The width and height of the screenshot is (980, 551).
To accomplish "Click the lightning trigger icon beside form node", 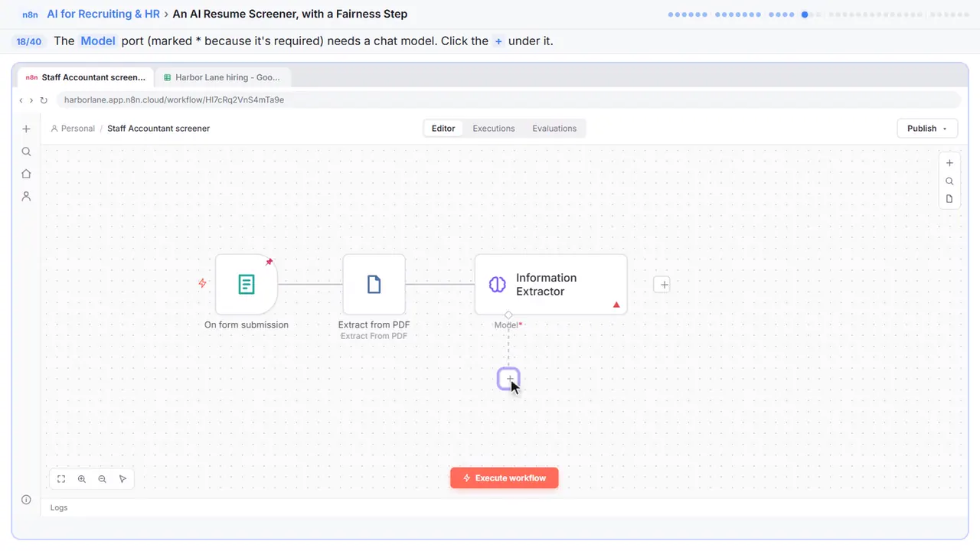I will click(x=203, y=283).
